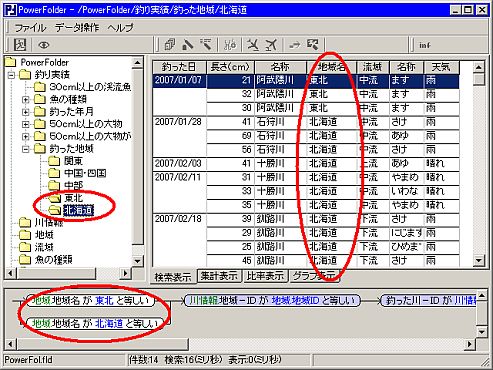Collapse the 釣った地域 tree node
Screen dimensions: 493x370
coord(26,149)
